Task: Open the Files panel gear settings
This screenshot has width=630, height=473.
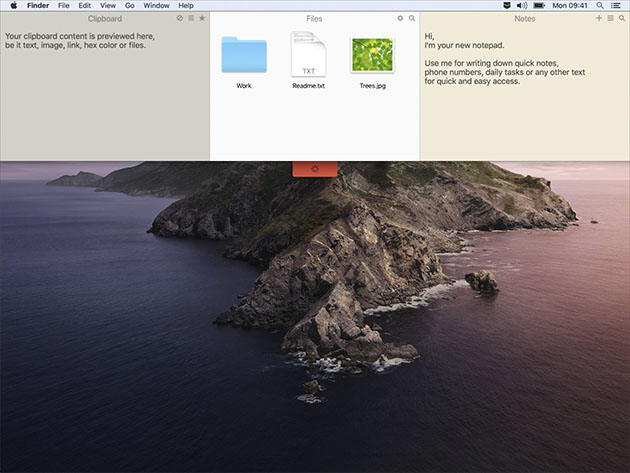Action: [400, 18]
